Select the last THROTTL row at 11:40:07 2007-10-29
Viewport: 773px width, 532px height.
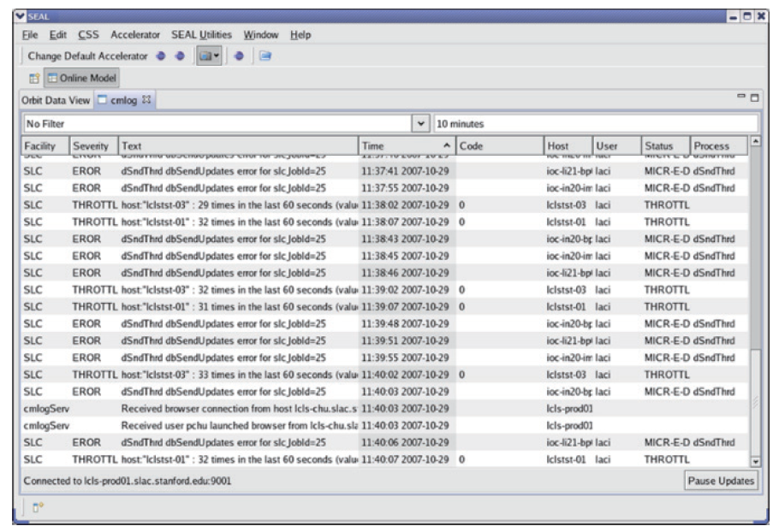385,459
